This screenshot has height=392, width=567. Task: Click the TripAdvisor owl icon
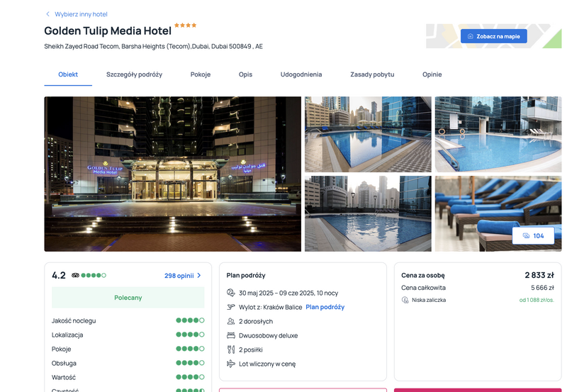[x=75, y=275]
